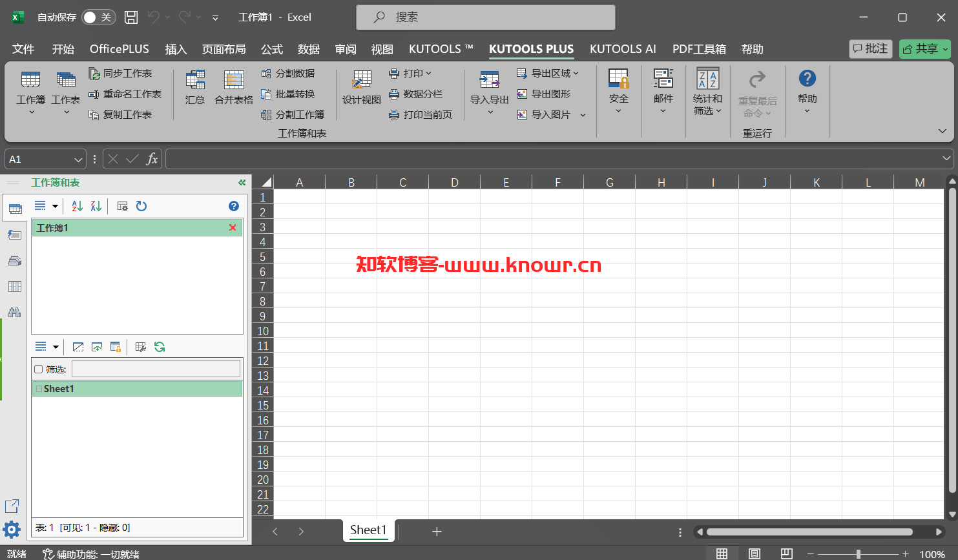Open the Name Box dropdown

coord(78,160)
